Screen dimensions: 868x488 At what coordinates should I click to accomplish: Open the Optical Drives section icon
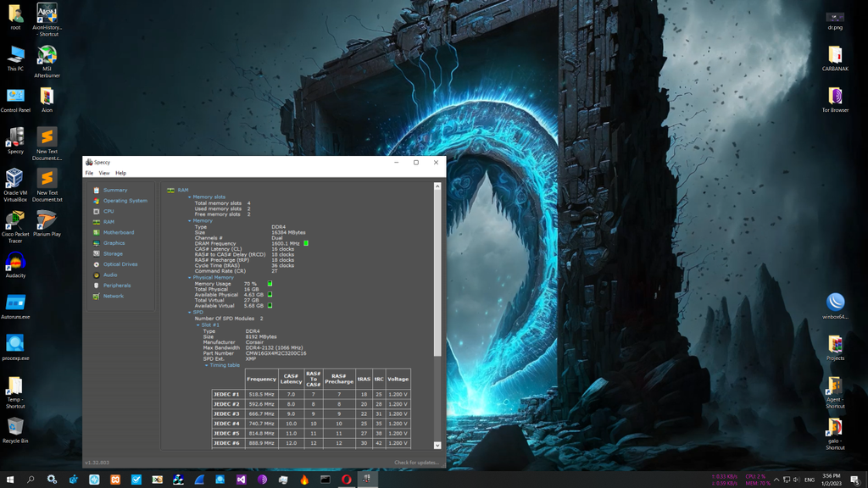click(x=97, y=264)
